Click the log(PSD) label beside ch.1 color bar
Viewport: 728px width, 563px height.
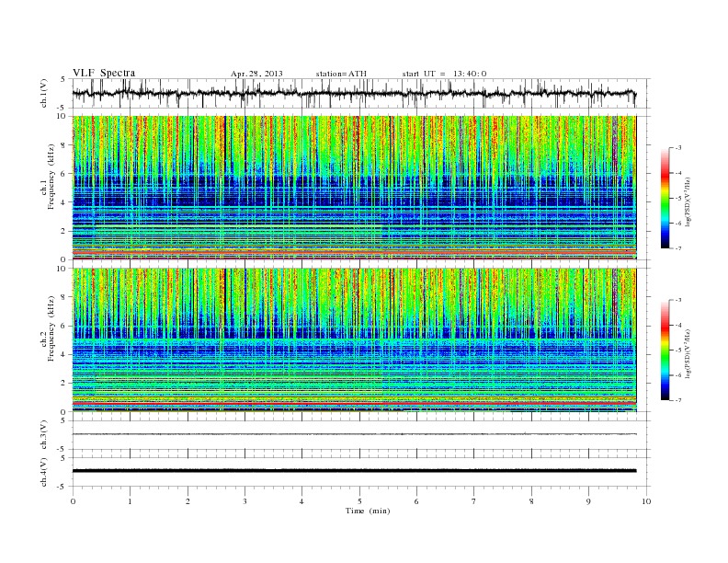click(x=688, y=201)
